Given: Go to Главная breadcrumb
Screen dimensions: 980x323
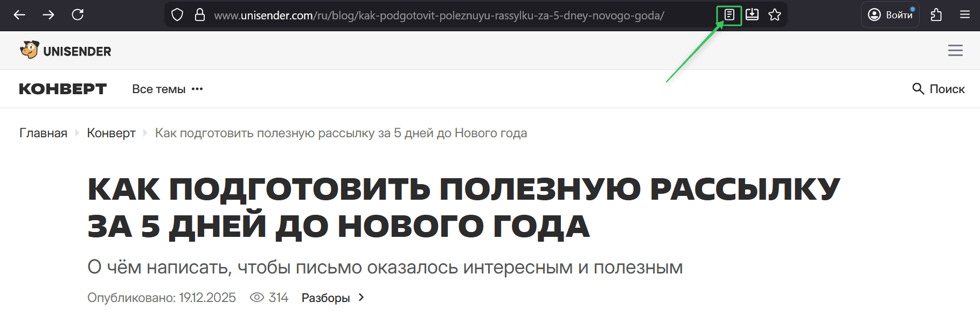Looking at the screenshot, I should 44,133.
